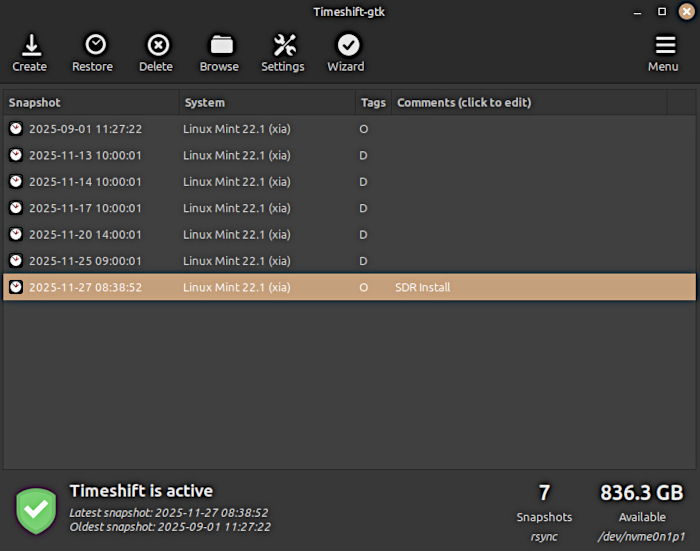Viewport: 700px width, 551px height.
Task: Sort by the System column header
Action: coord(266,102)
